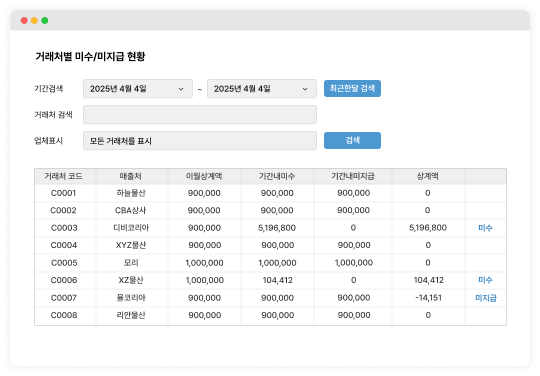The width and height of the screenshot is (540, 376).
Task: Click the 104,412 기간내미수 value for XZ물산
Action: 278,280
